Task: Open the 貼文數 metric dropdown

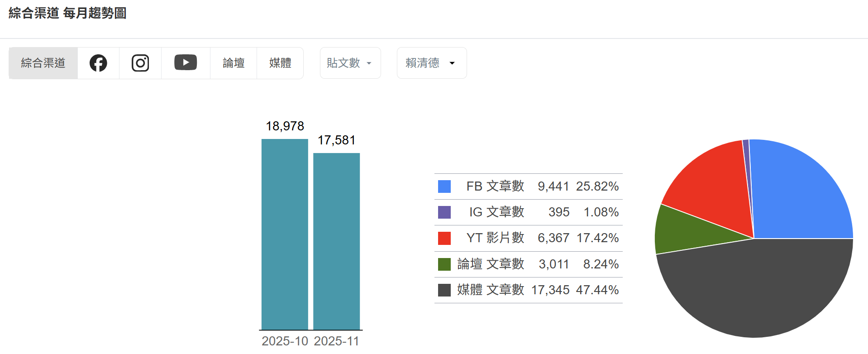Action: click(x=350, y=63)
